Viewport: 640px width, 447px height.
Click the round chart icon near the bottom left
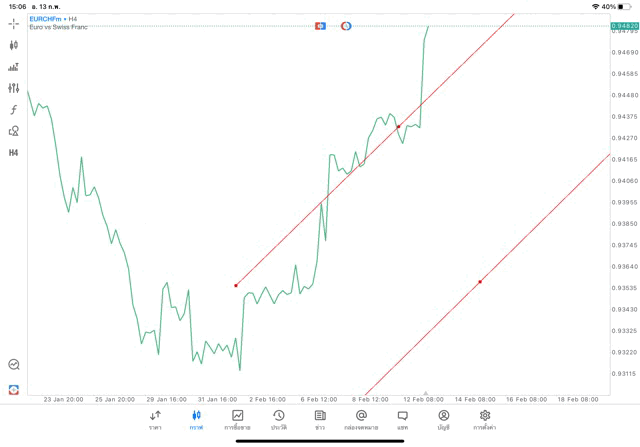[13, 365]
